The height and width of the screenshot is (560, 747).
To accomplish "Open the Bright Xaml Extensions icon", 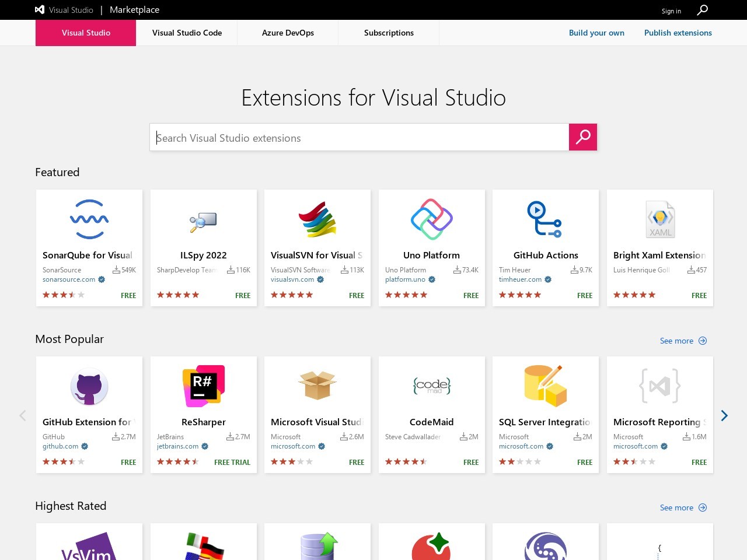I will [660, 219].
